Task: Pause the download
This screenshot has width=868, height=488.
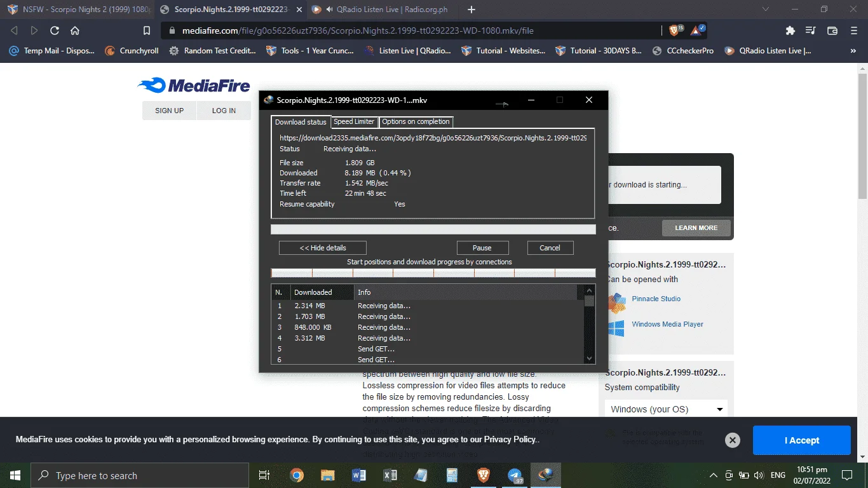Action: (x=482, y=248)
